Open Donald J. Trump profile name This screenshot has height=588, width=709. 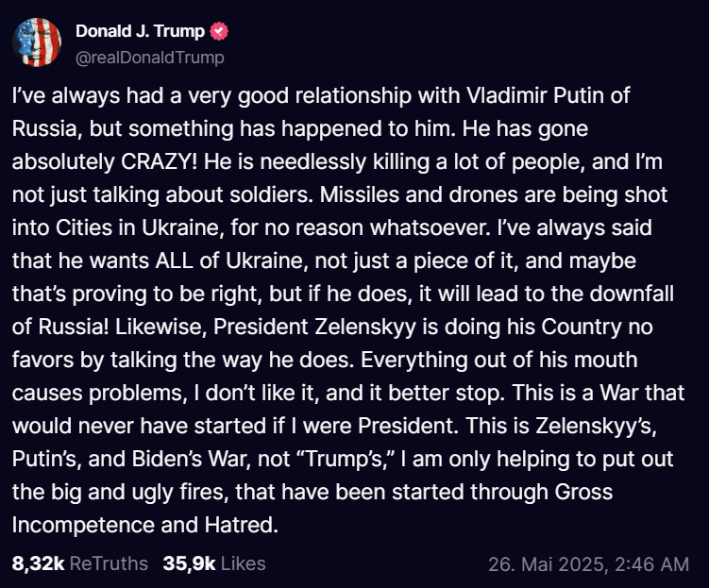click(x=140, y=32)
